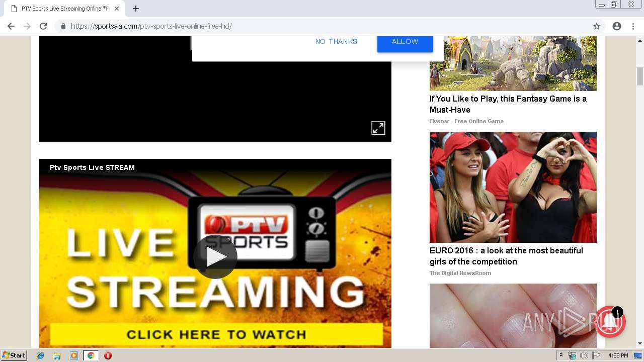Go forward in browser history
Image resolution: width=644 pixels, height=362 pixels.
(27, 26)
